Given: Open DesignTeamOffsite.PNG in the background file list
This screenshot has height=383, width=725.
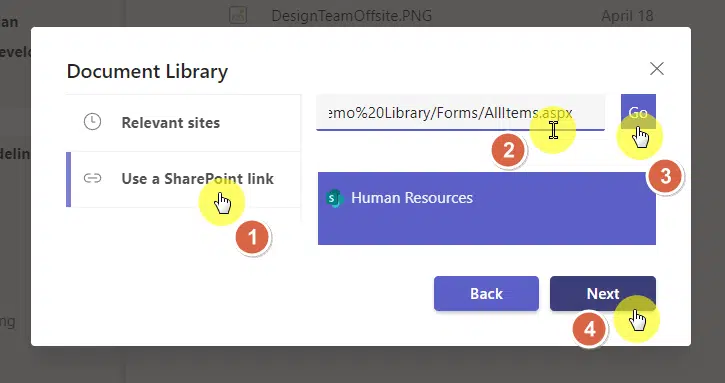Looking at the screenshot, I should click(351, 16).
